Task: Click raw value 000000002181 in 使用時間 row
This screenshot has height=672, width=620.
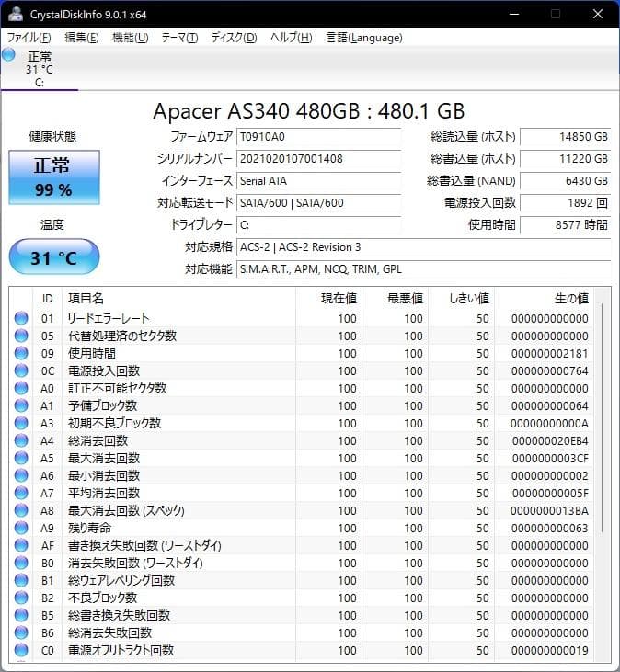Action: [550, 354]
